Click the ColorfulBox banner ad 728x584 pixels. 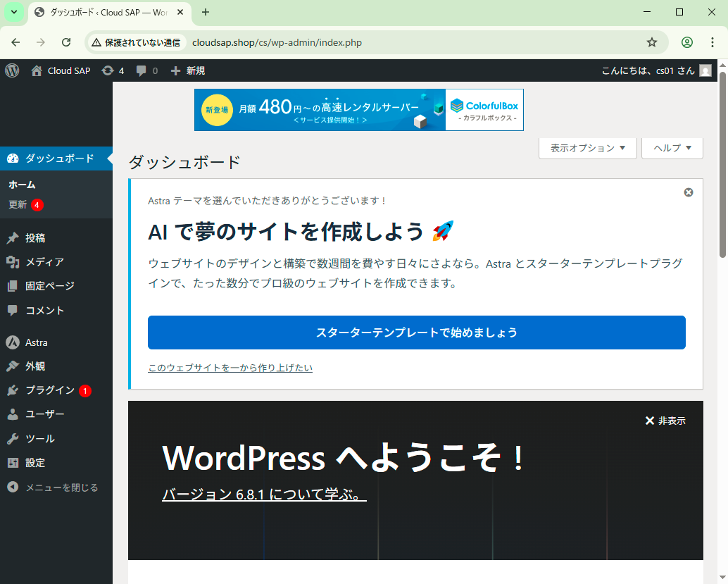tap(359, 110)
